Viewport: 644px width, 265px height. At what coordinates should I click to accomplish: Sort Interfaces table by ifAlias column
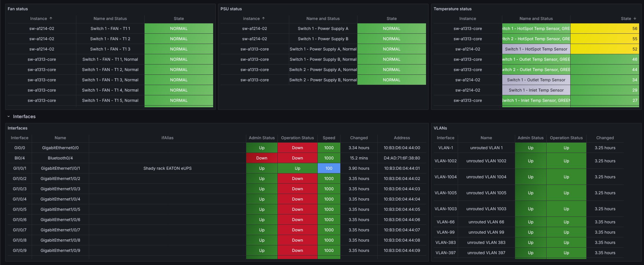point(167,138)
